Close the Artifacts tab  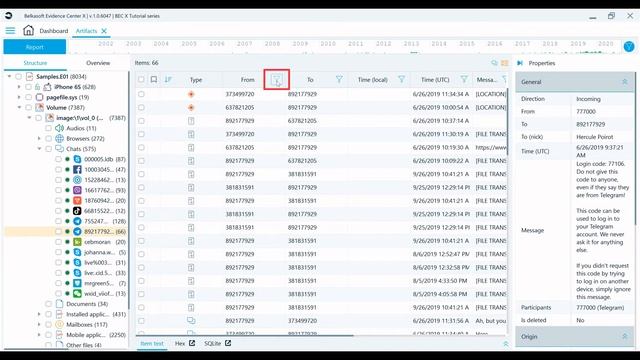(104, 31)
